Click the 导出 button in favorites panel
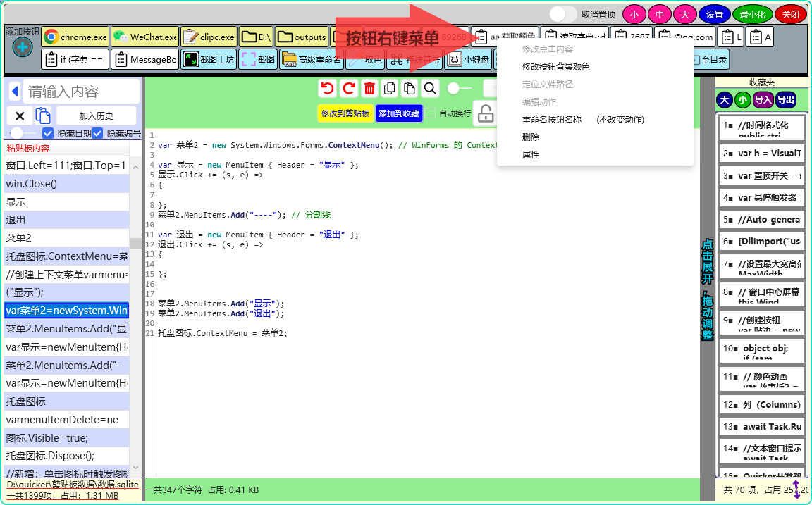Screen dimensions: 812x505 pyautogui.click(x=786, y=100)
